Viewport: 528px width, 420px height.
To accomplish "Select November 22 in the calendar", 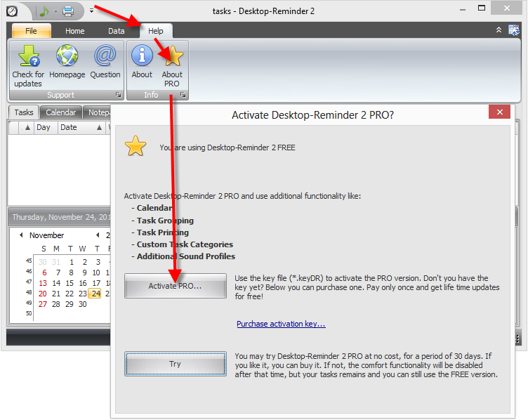I will [70, 294].
